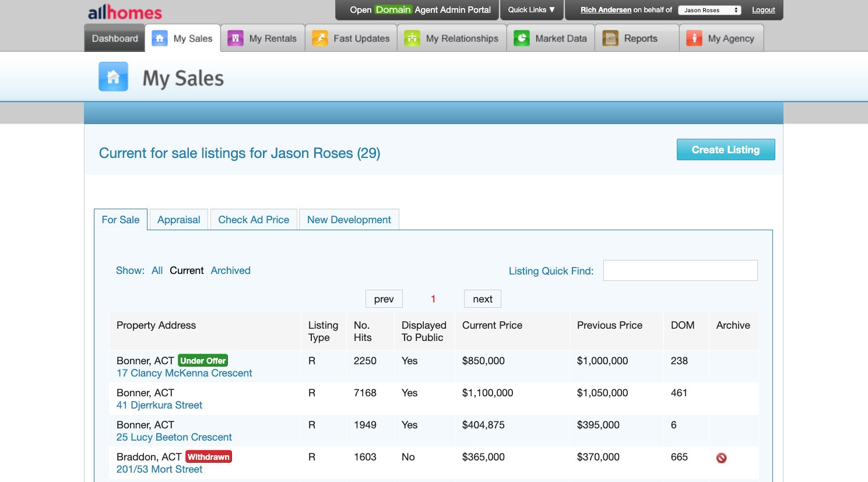Click the Market Data pie chart icon
868x482 pixels.
coord(522,38)
